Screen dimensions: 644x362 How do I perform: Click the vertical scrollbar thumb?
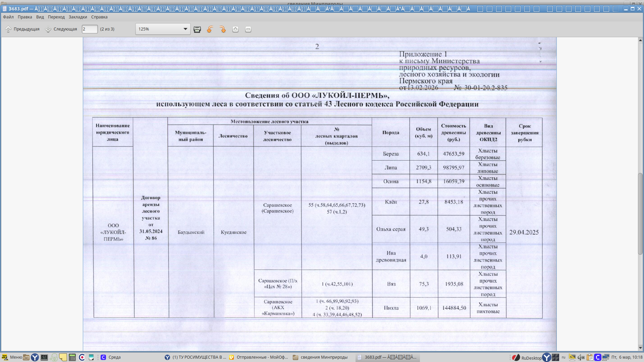coord(640,214)
